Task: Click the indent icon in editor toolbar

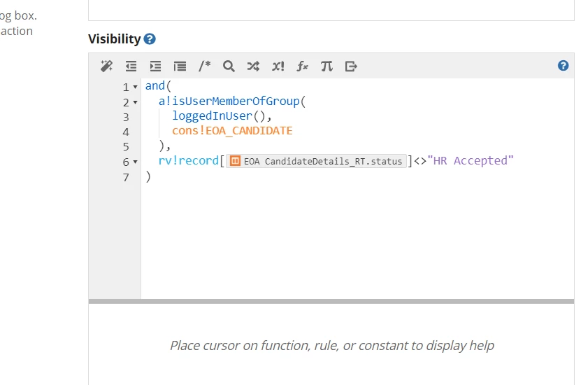Action: 155,66
